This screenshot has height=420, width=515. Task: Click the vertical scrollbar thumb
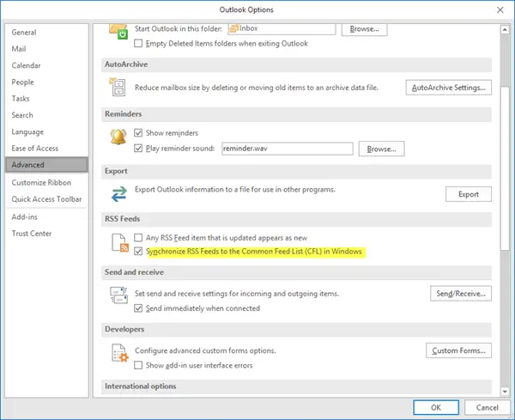click(x=505, y=169)
